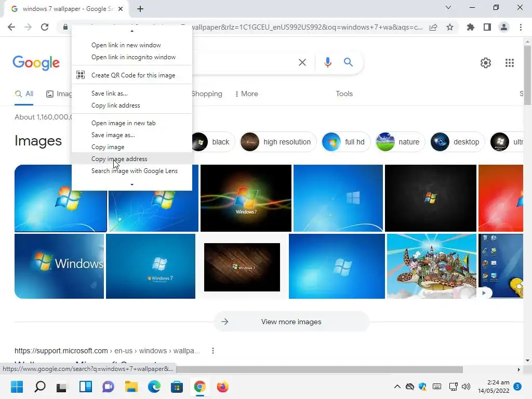The image size is (532, 399).
Task: Open File Explorer from the taskbar
Action: 131,387
